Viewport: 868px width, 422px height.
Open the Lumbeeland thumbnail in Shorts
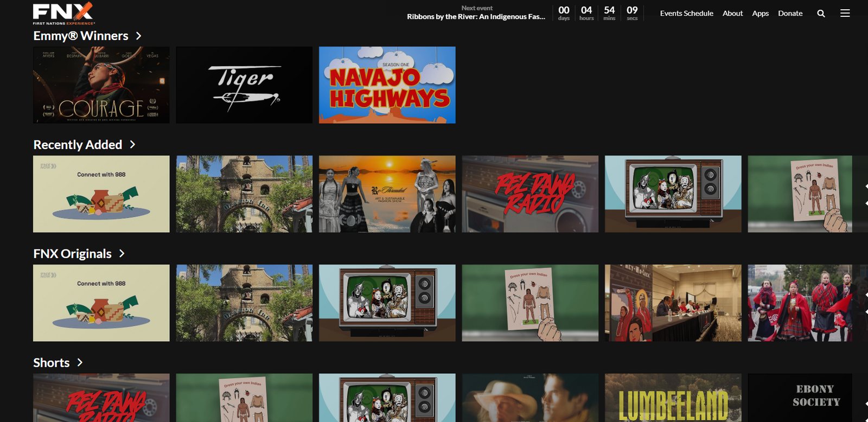pos(673,398)
